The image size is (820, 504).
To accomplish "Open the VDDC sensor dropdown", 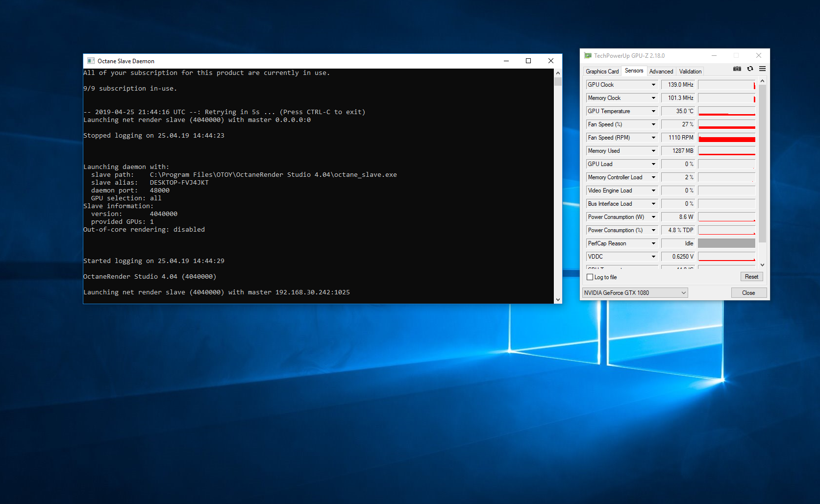I will tap(653, 257).
